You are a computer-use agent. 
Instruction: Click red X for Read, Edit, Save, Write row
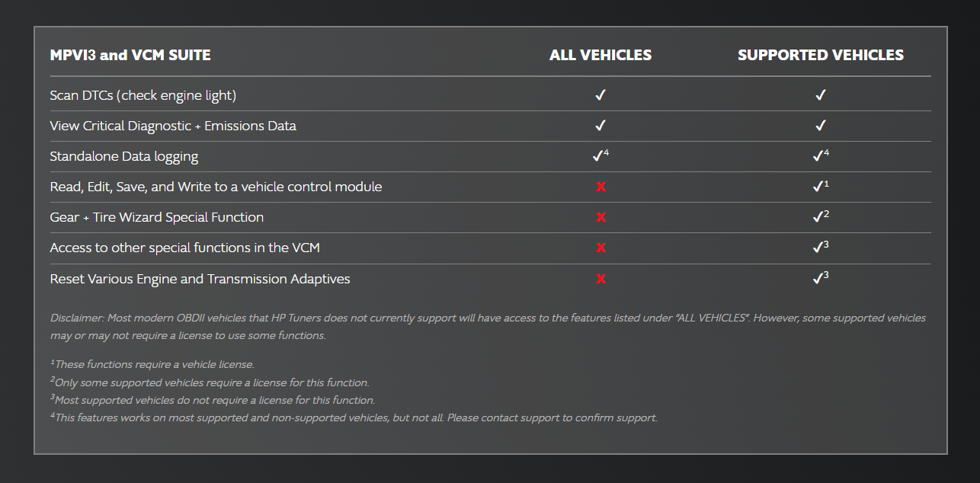point(600,187)
